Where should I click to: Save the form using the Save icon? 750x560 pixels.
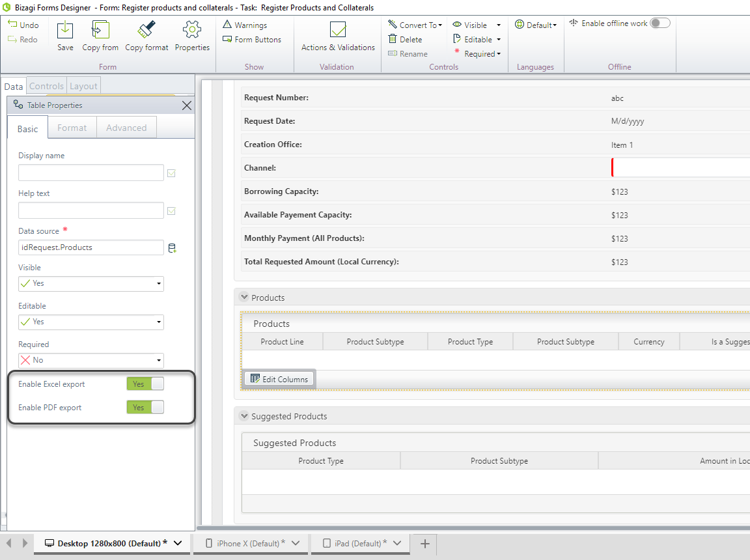point(65,30)
